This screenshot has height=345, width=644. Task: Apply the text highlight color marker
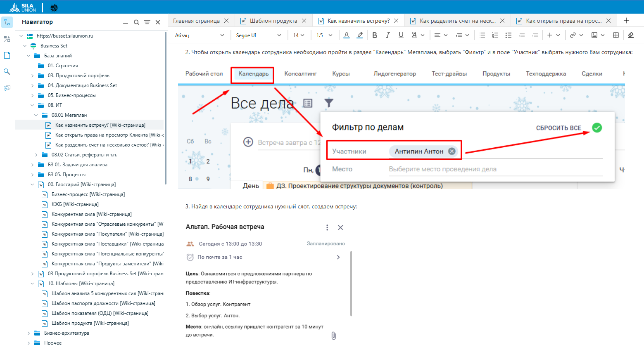[x=360, y=35]
